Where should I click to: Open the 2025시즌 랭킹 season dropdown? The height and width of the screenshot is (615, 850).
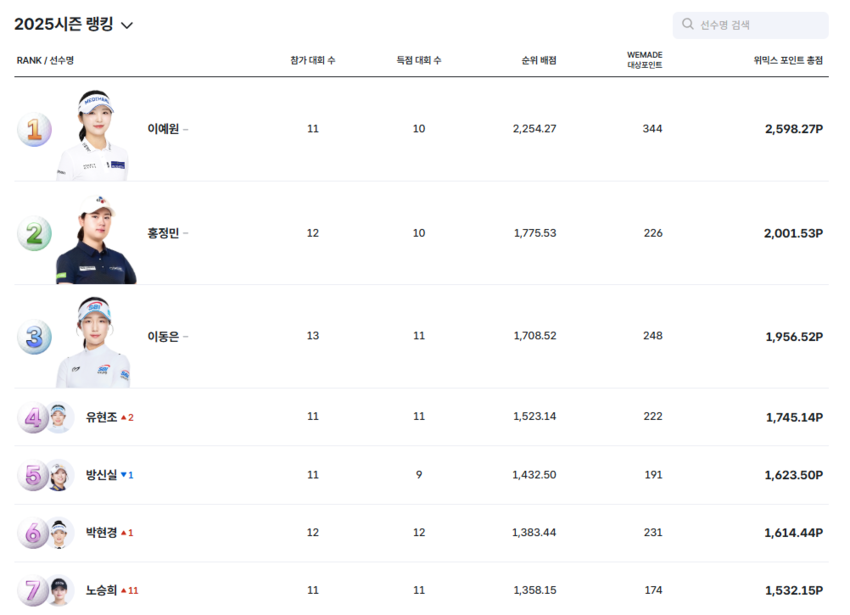coord(126,26)
